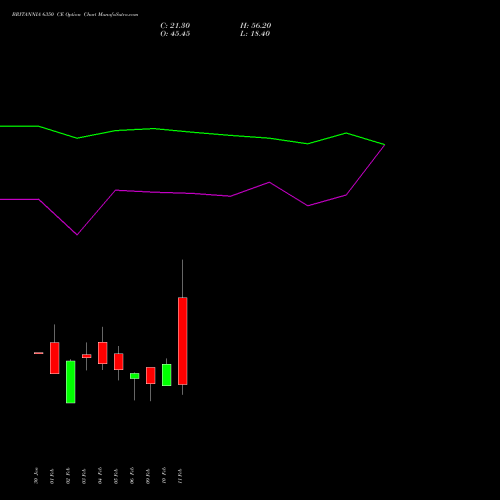Click the red candlestick for 04 Feb
Screen dimensions: 500x500
click(x=103, y=353)
